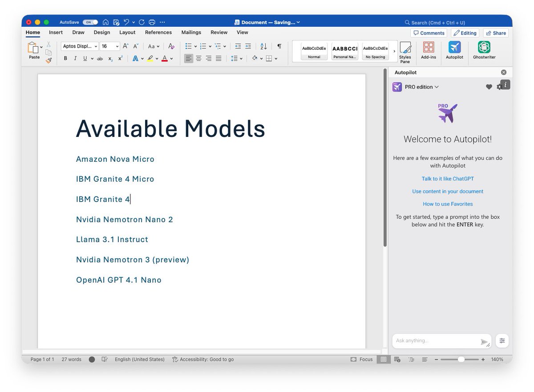
Task: Click the spelling and grammar check icon
Action: click(105, 359)
